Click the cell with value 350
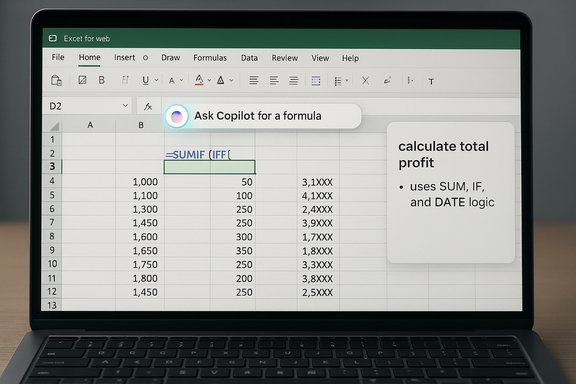 point(233,251)
